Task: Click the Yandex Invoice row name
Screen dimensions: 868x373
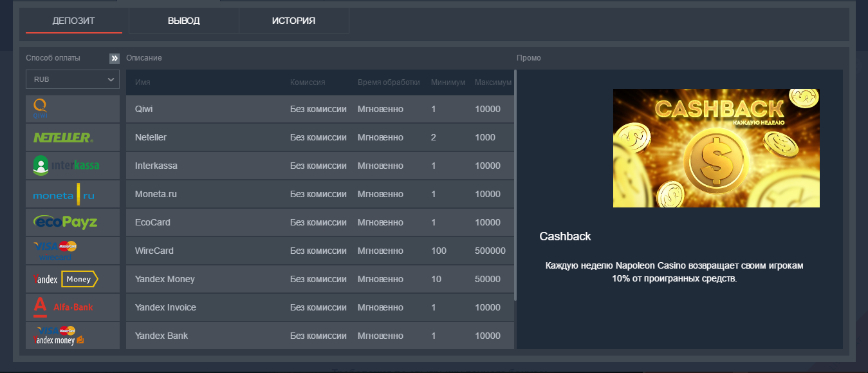Action: (166, 307)
